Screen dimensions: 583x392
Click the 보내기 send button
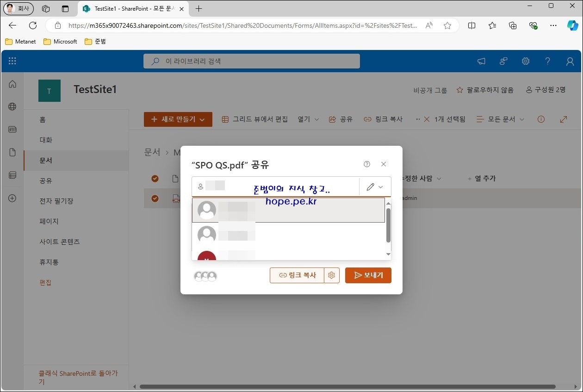click(368, 275)
